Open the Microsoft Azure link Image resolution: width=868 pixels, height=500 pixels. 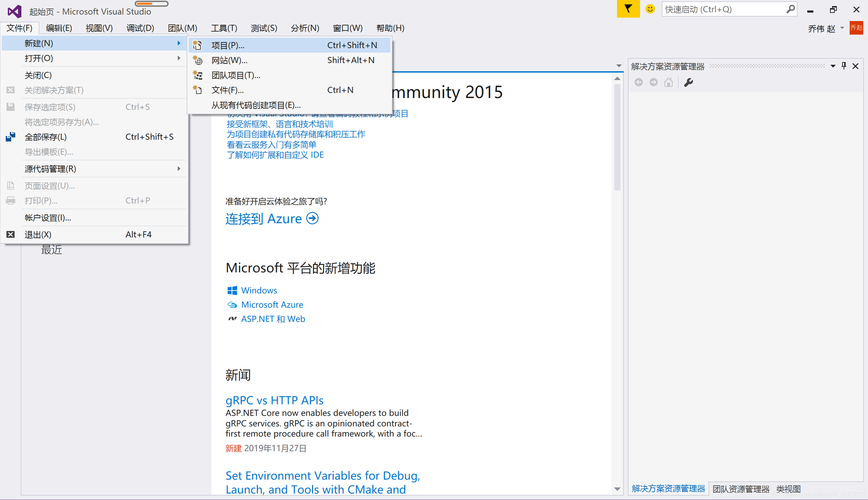272,305
